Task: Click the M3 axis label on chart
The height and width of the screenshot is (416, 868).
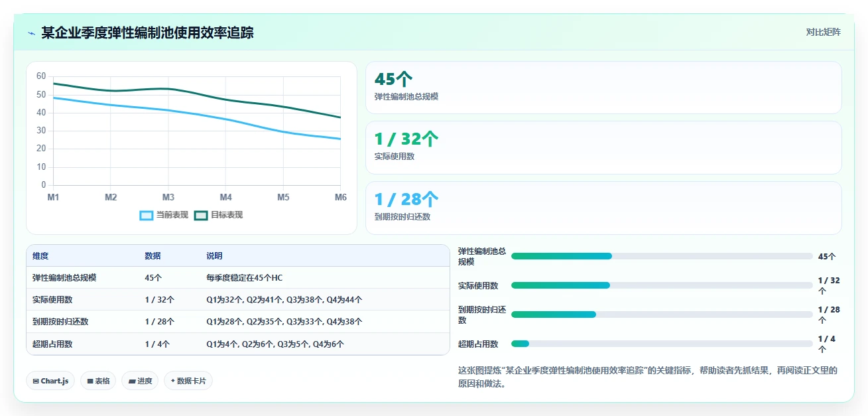Action: point(168,198)
